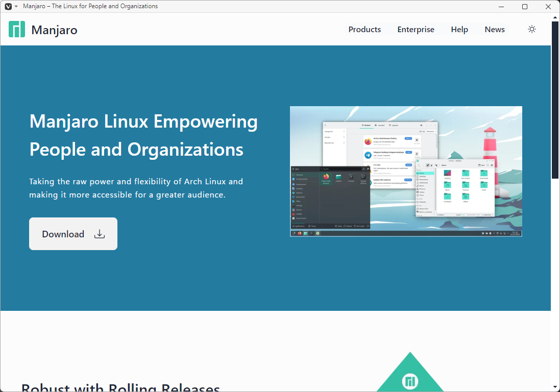Maximize the browser window
This screenshot has height=392, width=560.
(x=525, y=7)
